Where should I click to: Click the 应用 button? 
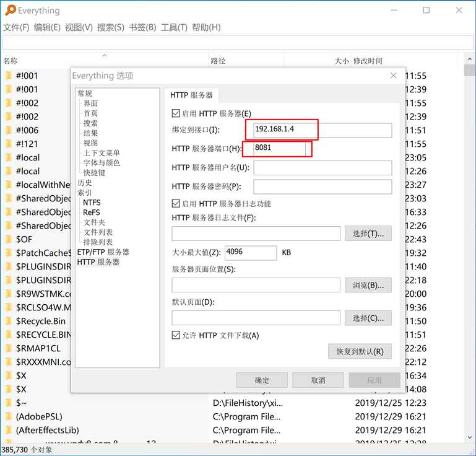tap(374, 380)
